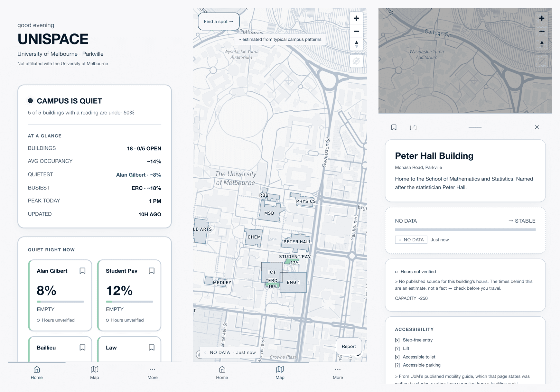The height and width of the screenshot is (392, 560).
Task: Open More tab in the left screen
Action: (153, 373)
